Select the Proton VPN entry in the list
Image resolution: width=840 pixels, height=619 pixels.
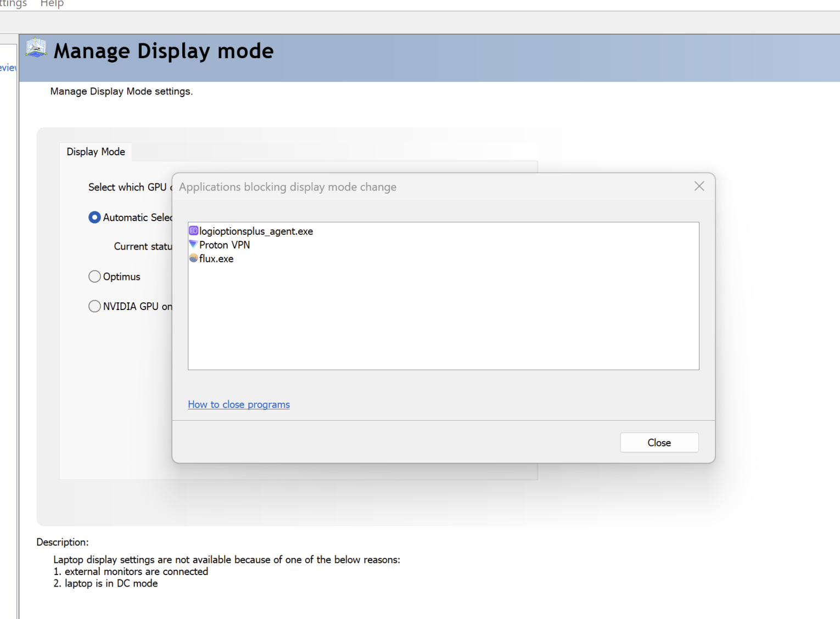(x=224, y=244)
